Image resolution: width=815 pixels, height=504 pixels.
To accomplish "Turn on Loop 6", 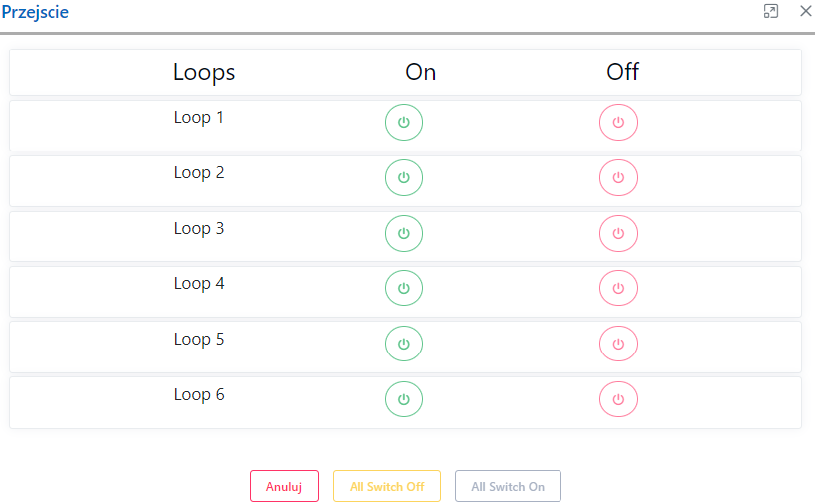I will (403, 400).
